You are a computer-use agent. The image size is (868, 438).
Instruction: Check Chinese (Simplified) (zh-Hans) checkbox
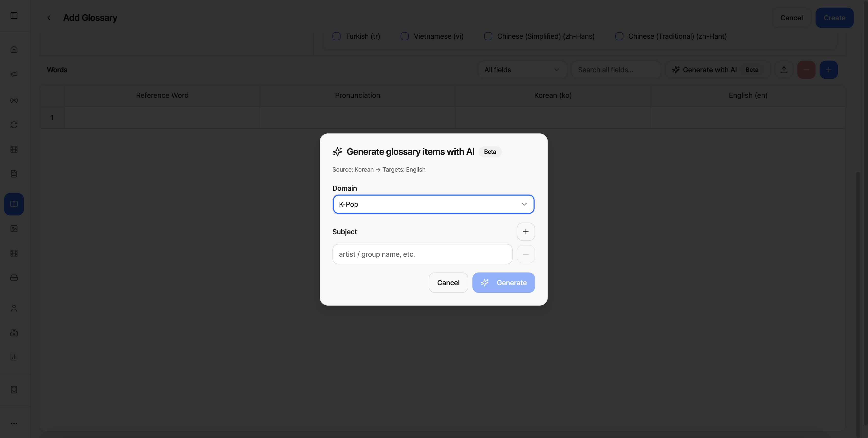pos(488,36)
